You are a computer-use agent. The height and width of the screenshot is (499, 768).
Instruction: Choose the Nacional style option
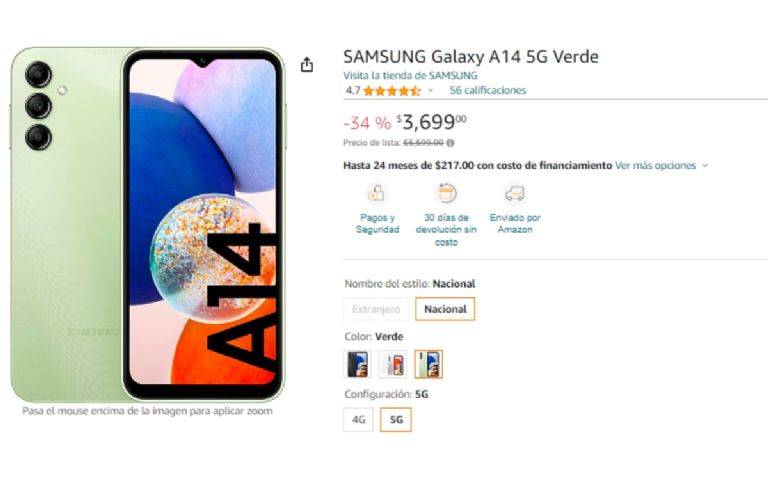pyautogui.click(x=445, y=309)
